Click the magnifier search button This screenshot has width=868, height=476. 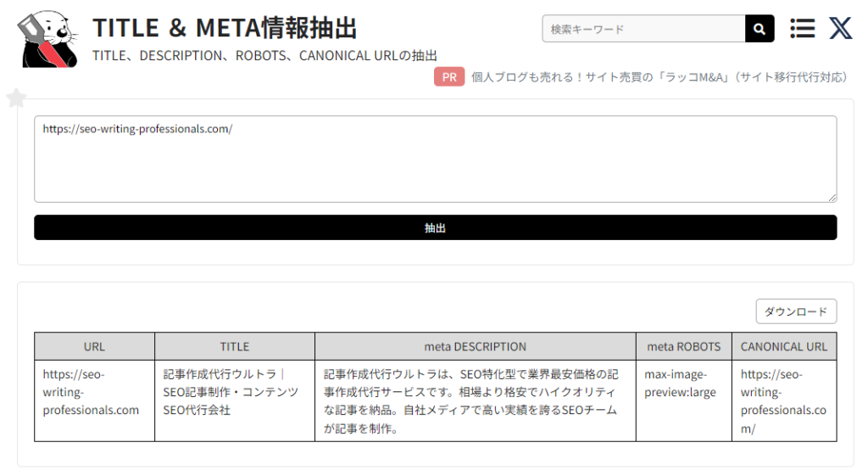pos(759,29)
